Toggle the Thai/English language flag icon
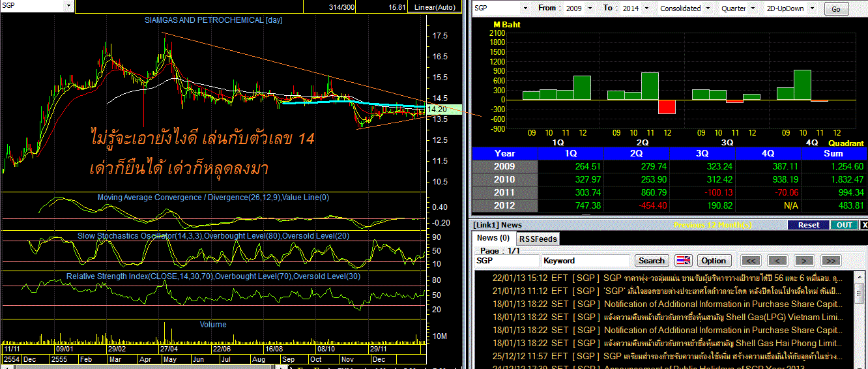 pos(683,260)
